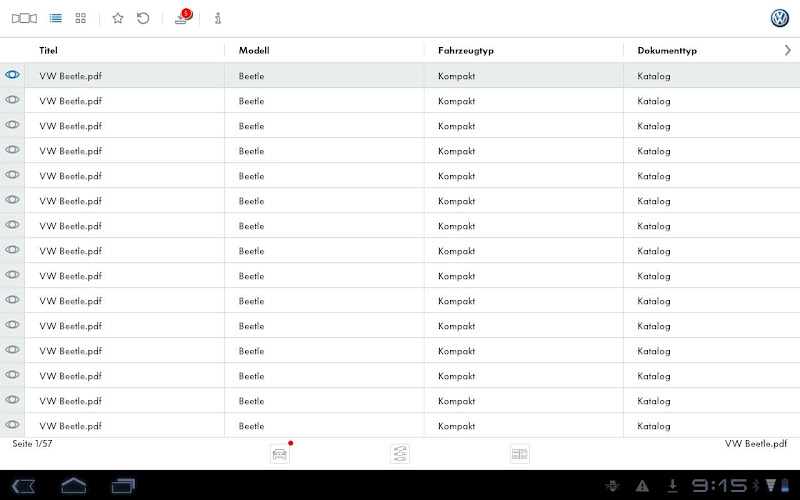Sort by the Titel column header

(x=48, y=51)
